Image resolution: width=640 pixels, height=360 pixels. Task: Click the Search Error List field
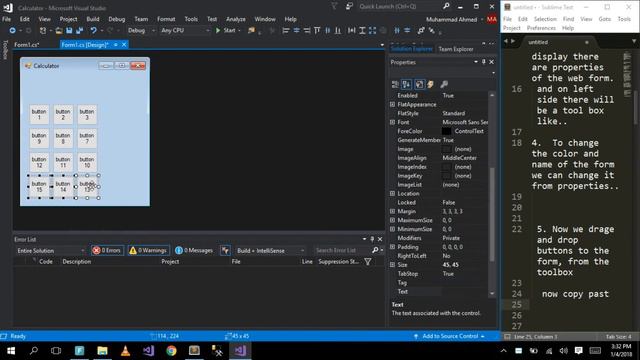click(x=341, y=251)
